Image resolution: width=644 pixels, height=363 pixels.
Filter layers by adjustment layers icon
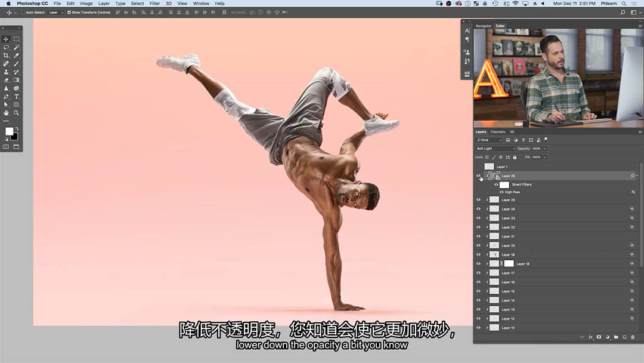[516, 140]
